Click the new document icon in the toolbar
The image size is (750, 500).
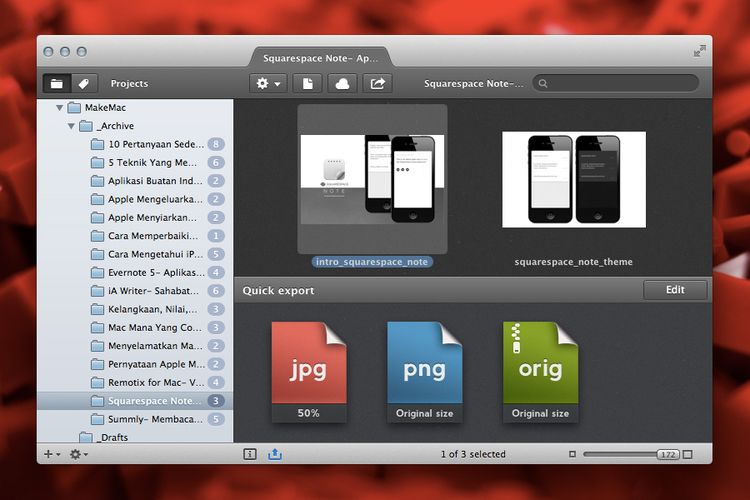coord(308,83)
